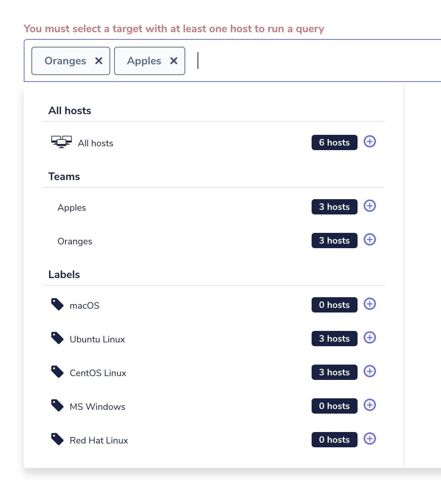The width and height of the screenshot is (441, 504).
Task: Select the CentOS Linux label row
Action: coord(98,372)
